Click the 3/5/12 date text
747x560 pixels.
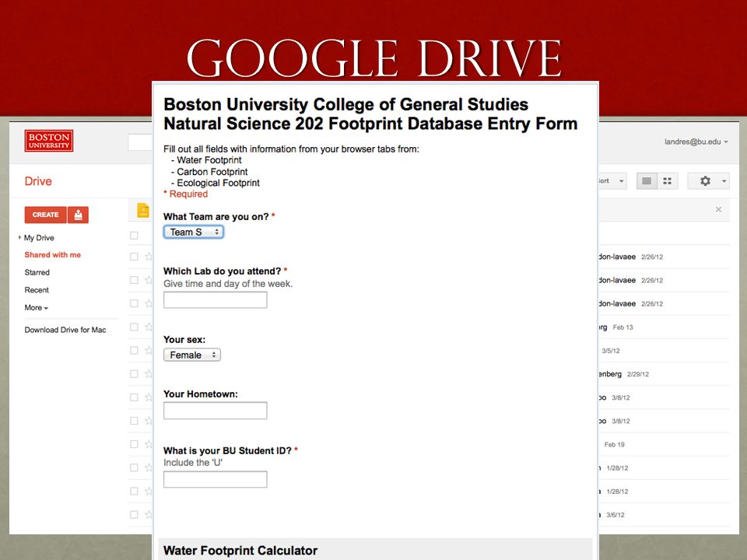pos(611,351)
